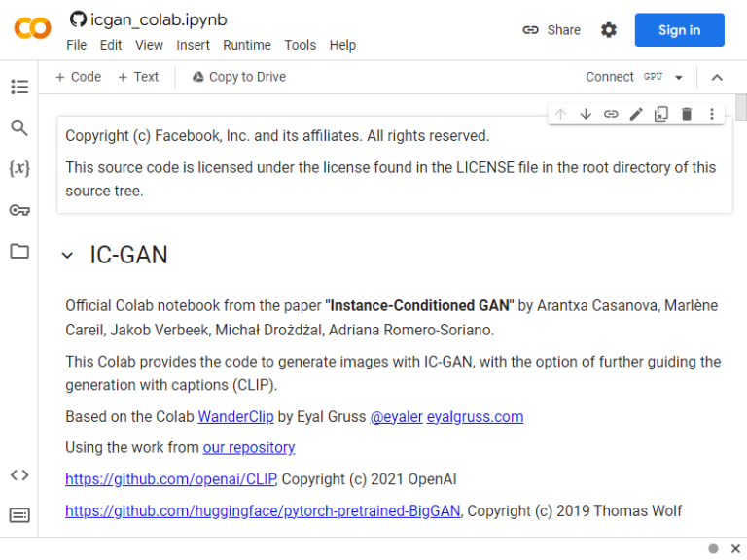Open the Insert menu

(x=193, y=45)
